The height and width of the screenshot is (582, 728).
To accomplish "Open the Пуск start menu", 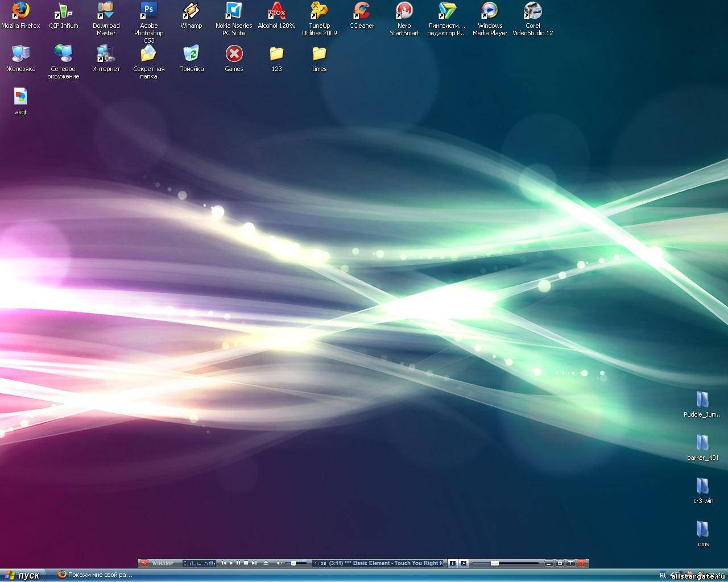I will pos(23,575).
